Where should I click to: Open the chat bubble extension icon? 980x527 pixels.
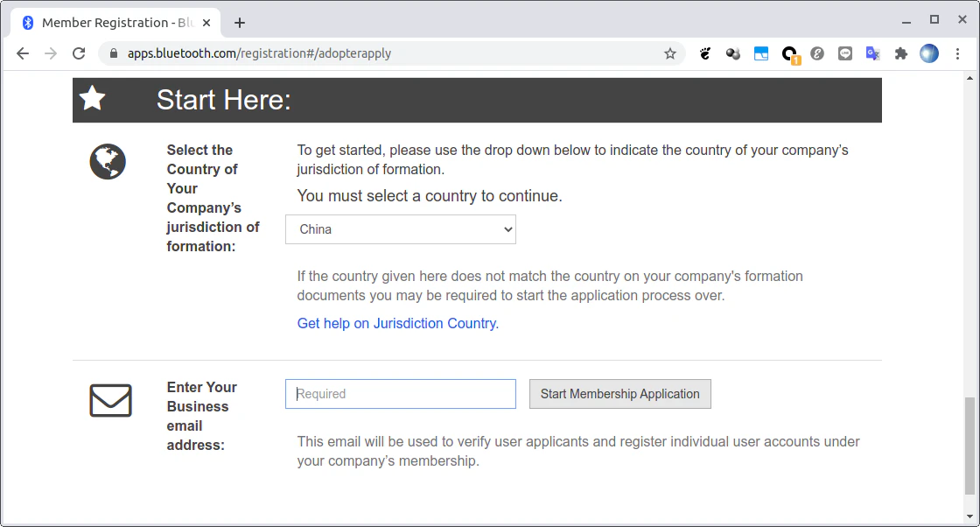[x=845, y=53]
